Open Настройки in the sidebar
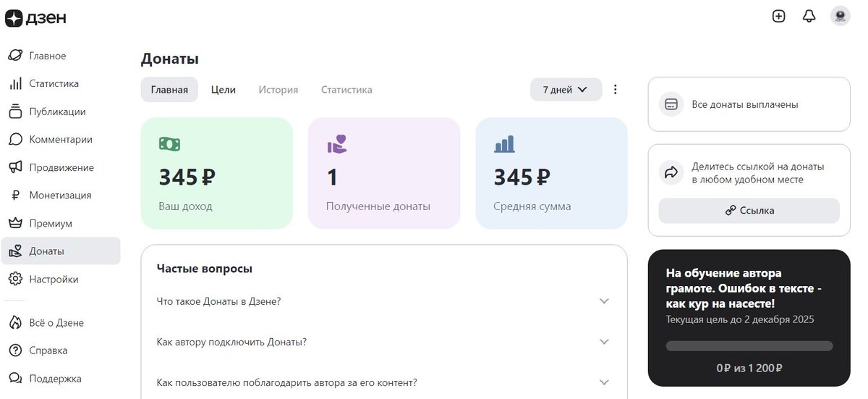868x399 pixels. click(61, 279)
